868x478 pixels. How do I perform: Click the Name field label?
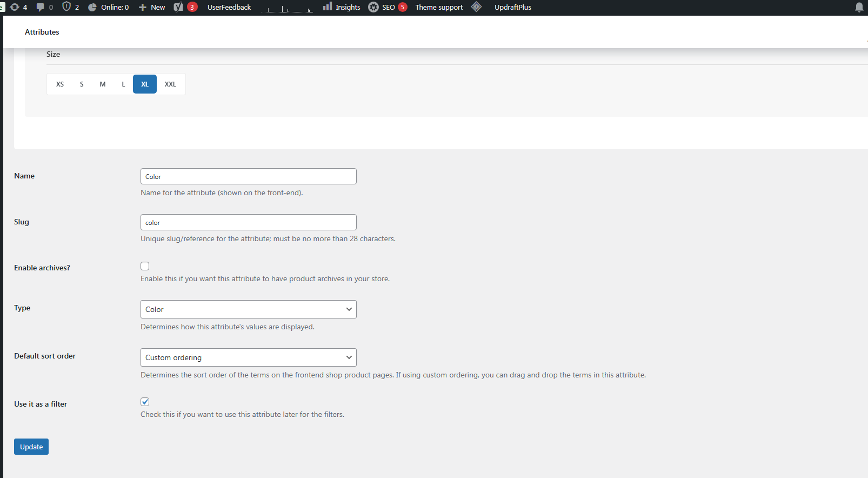pyautogui.click(x=24, y=176)
